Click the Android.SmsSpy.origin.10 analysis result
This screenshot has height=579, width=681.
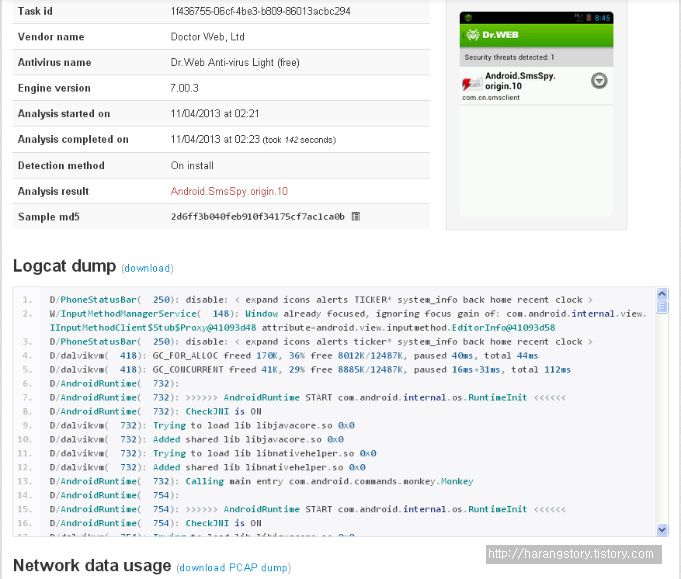point(229,191)
